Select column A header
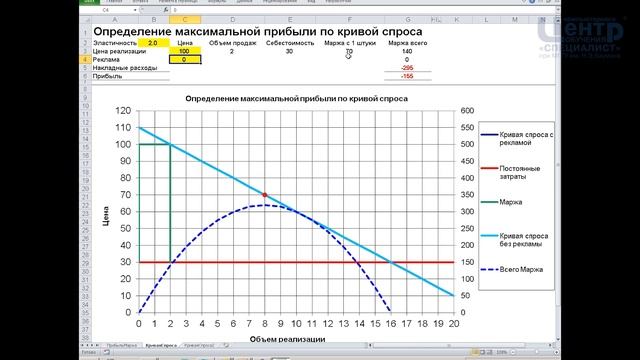 115,20
